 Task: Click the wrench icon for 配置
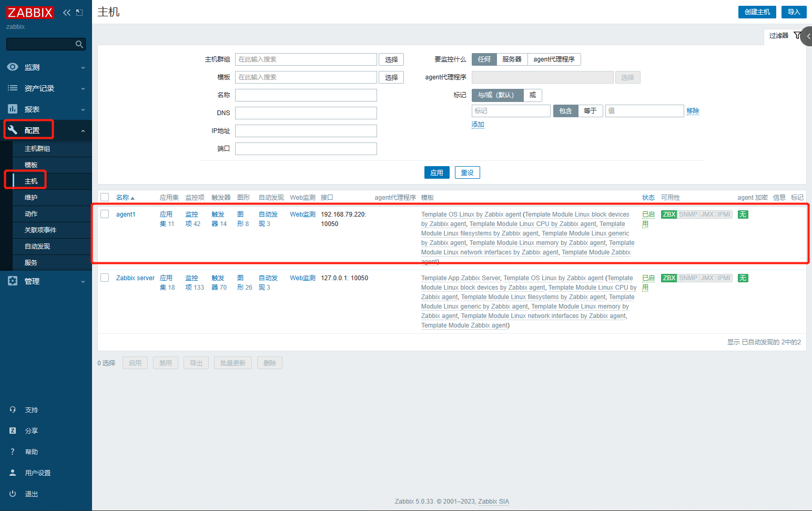13,130
